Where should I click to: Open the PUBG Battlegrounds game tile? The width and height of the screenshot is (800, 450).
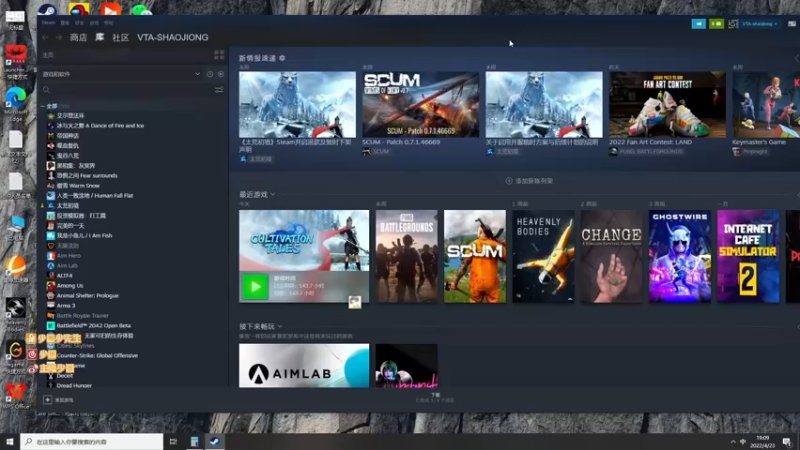pos(407,256)
